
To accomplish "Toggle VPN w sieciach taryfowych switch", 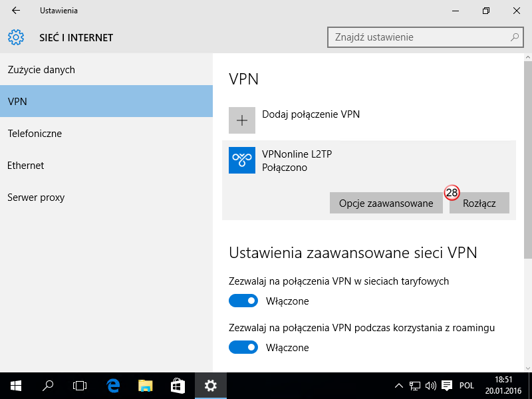I will 243,301.
